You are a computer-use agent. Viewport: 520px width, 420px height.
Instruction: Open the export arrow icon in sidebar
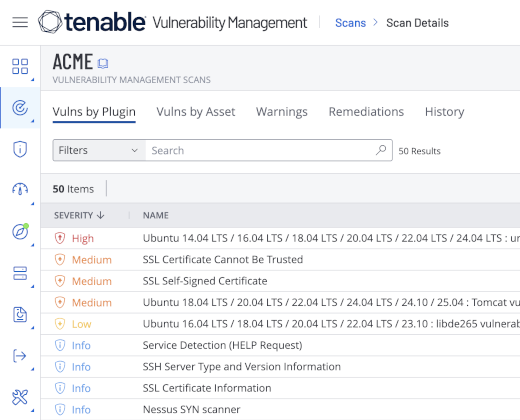(20, 356)
